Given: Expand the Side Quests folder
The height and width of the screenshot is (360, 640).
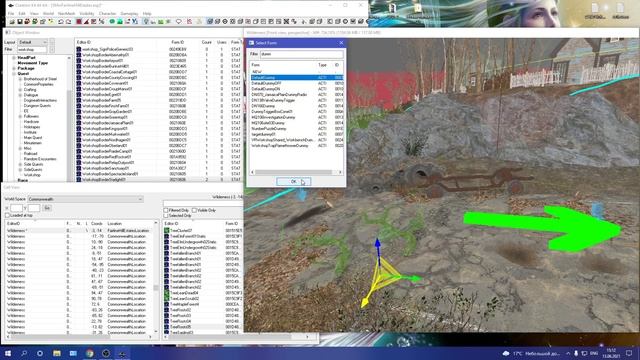Looking at the screenshot, I should (20, 164).
